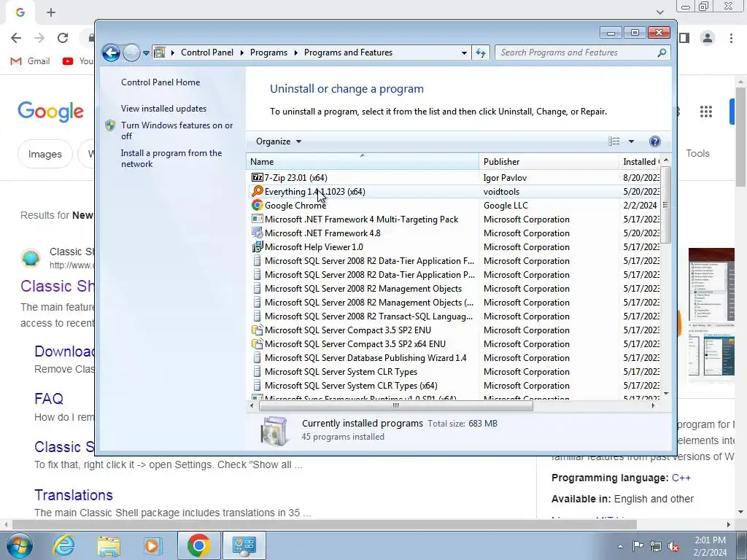
Task: Open Chrome's tab search dropdown chevron
Action: point(659,12)
